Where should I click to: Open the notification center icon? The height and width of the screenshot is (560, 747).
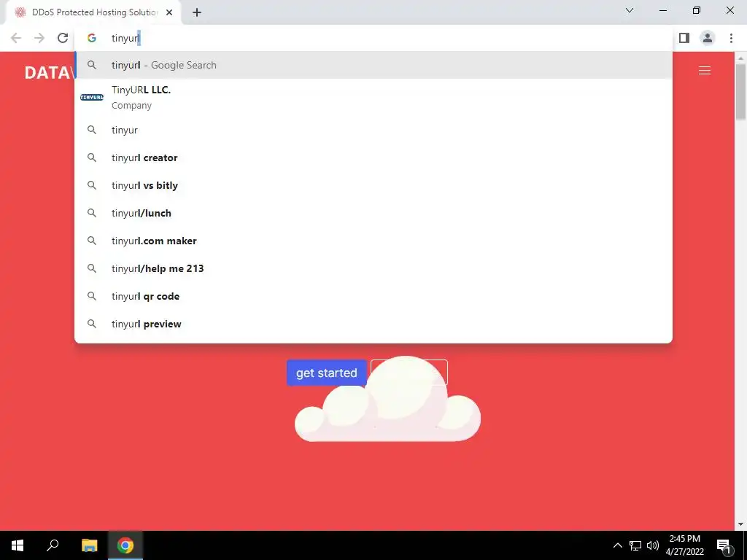tap(724, 545)
